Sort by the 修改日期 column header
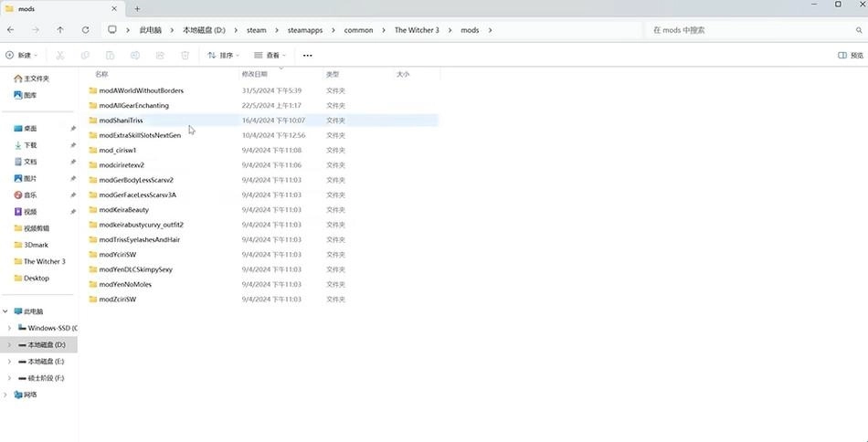868x442 pixels. [x=254, y=74]
